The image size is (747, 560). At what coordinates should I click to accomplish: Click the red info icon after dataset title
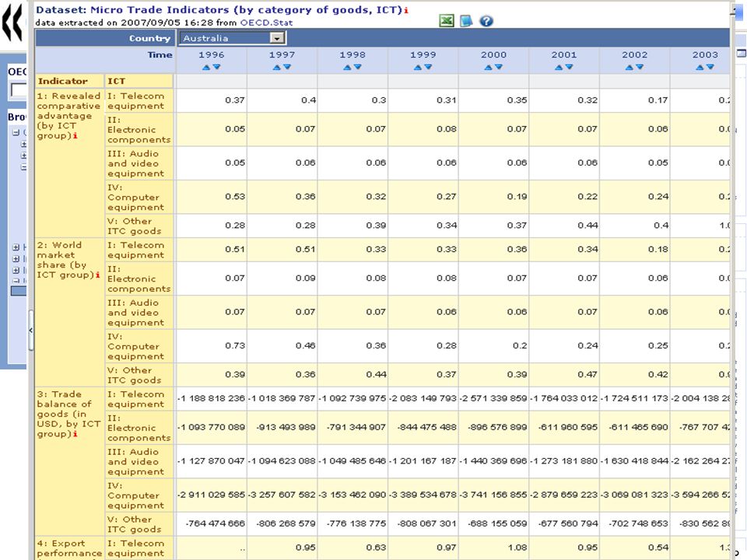(406, 10)
